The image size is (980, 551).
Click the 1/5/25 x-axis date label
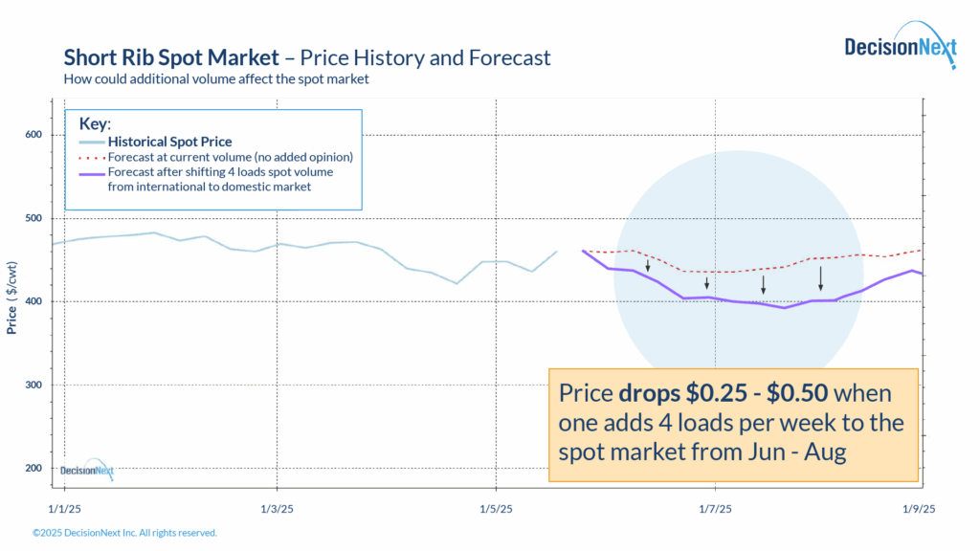tap(497, 509)
